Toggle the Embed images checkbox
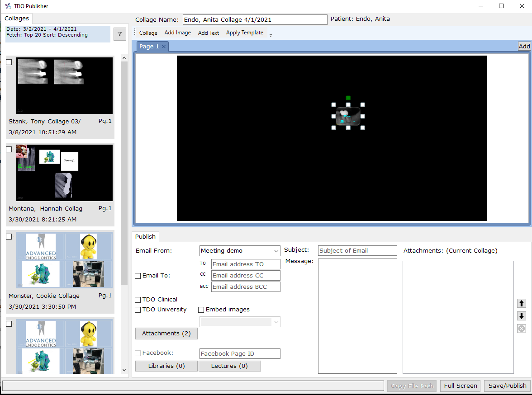Viewport: 532px width, 395px height. 201,310
